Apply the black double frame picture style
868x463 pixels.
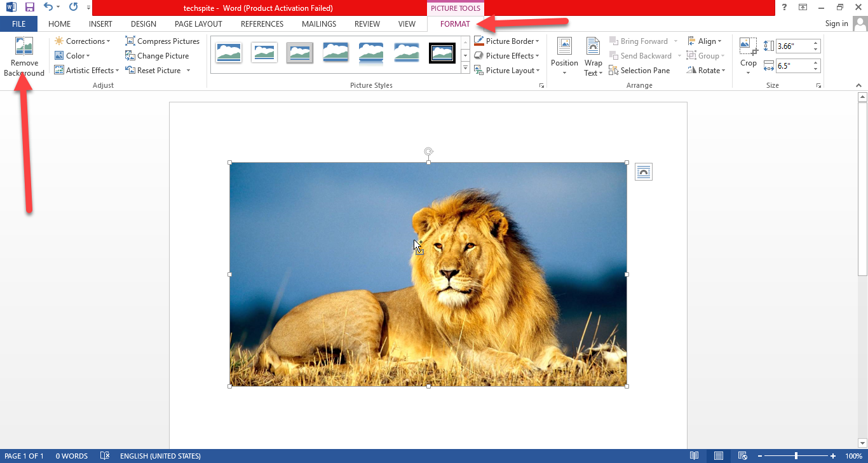pyautogui.click(x=442, y=53)
